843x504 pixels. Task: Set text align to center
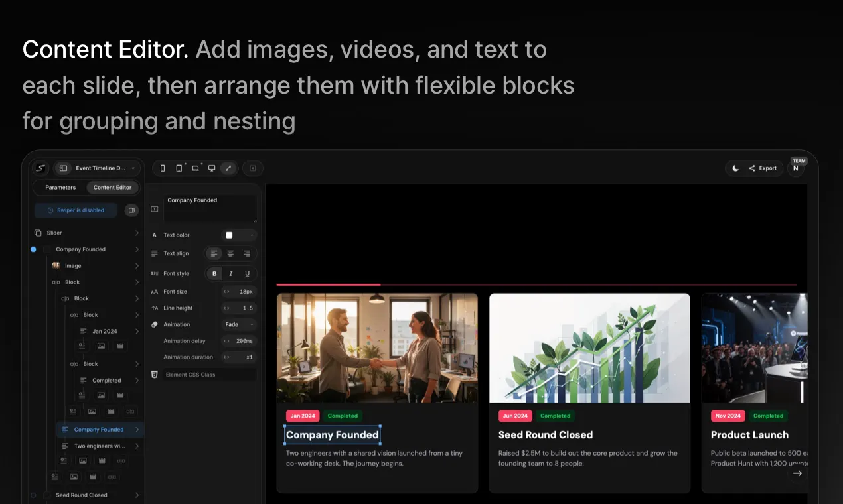pos(230,253)
